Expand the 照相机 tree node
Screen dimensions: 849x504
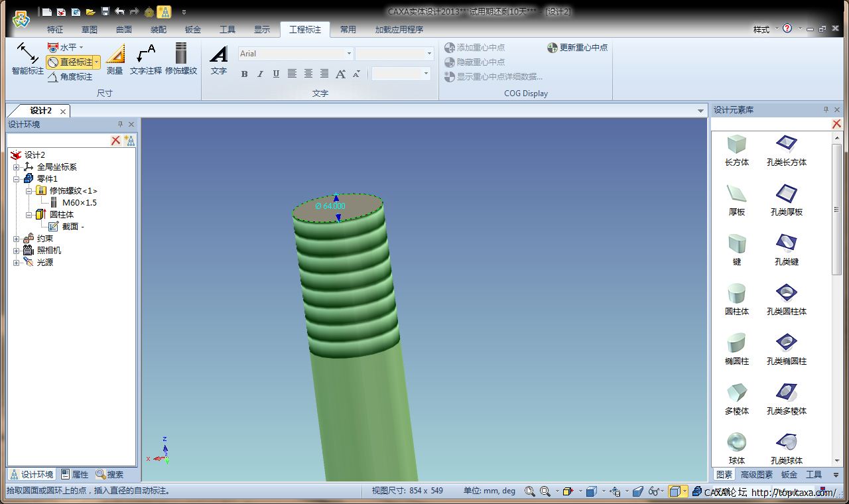click(x=17, y=251)
